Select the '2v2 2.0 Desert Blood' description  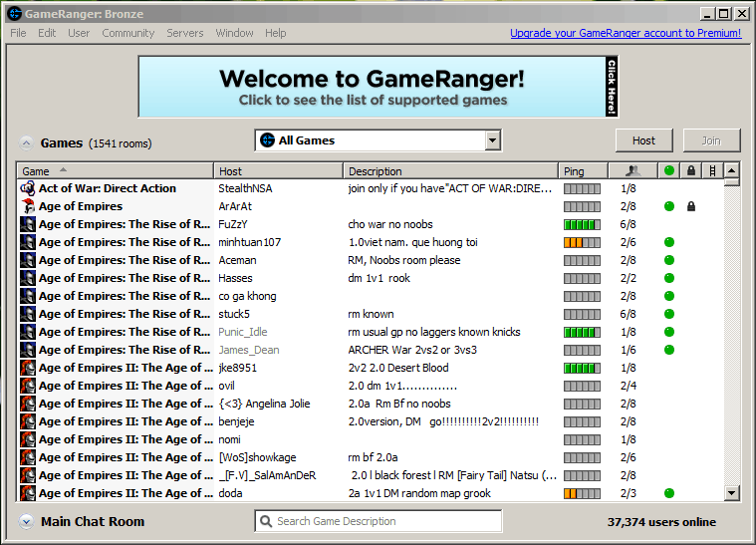tap(398, 368)
